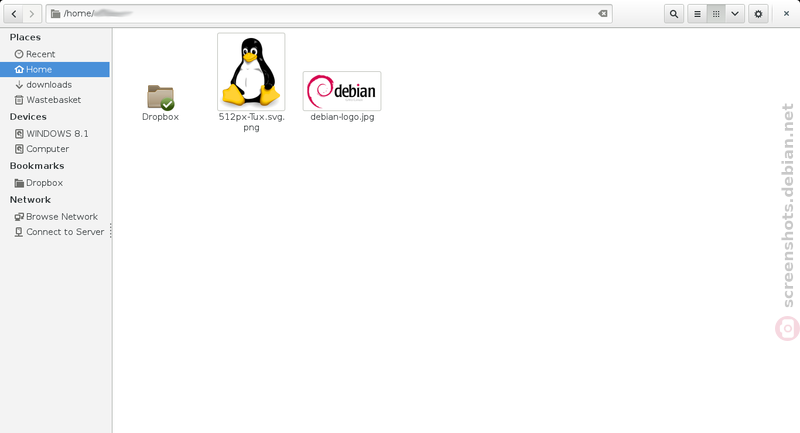800x433 pixels.
Task: Select the Dropbox folder in main view
Action: (x=160, y=97)
